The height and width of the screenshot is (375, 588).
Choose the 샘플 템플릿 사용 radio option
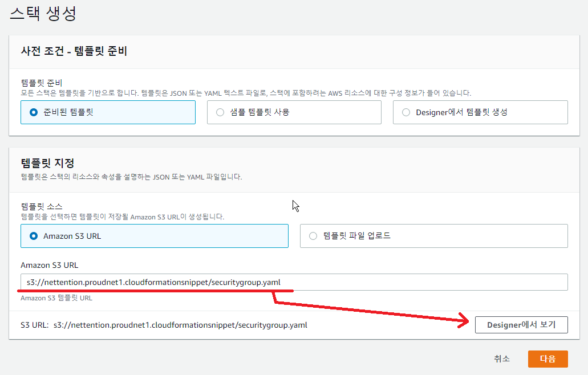click(x=220, y=112)
